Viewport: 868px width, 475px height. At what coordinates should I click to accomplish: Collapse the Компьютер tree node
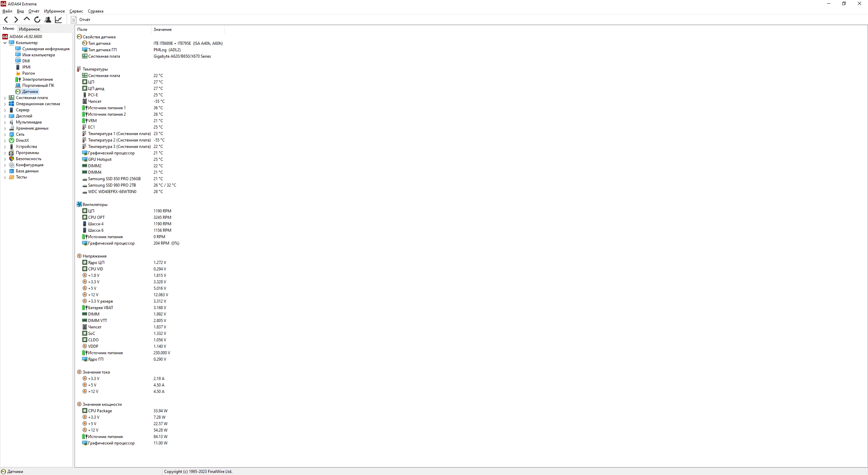pyautogui.click(x=5, y=43)
